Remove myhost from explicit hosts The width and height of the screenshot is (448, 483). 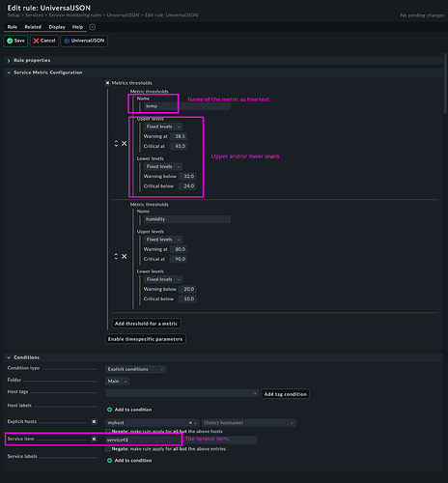click(190, 423)
